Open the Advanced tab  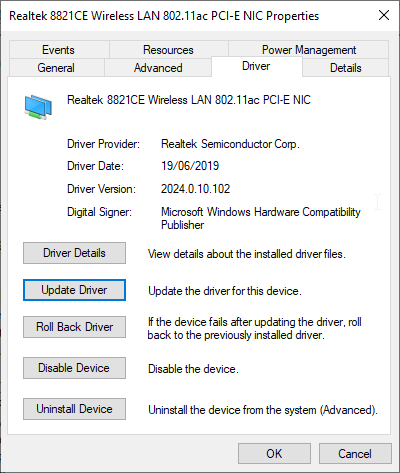point(158,68)
